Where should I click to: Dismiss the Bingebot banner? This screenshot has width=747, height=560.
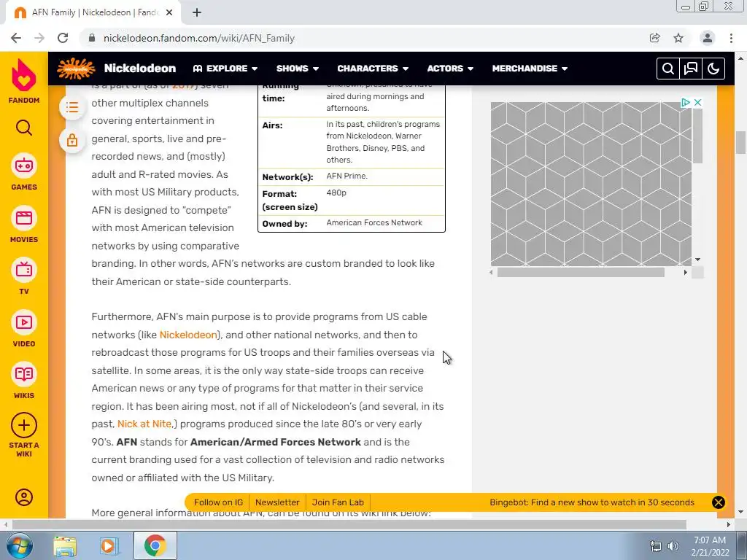pyautogui.click(x=718, y=502)
